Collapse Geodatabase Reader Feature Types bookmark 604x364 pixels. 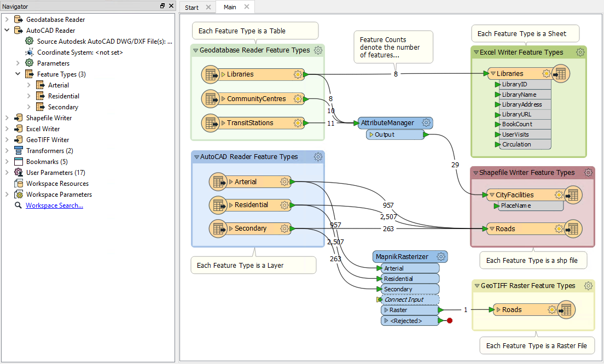(196, 50)
